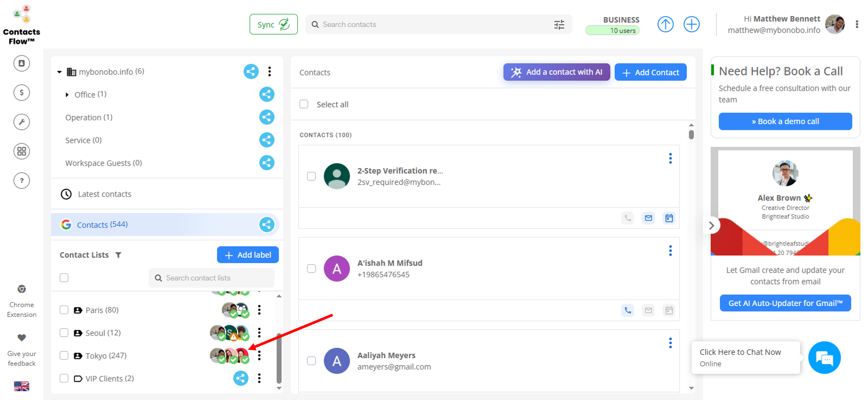Click the share icon next to Office
This screenshot has height=400, width=868.
click(266, 94)
